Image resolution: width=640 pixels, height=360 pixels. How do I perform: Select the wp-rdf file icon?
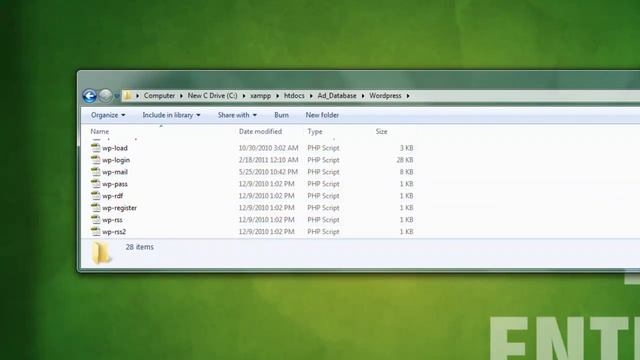[96, 196]
